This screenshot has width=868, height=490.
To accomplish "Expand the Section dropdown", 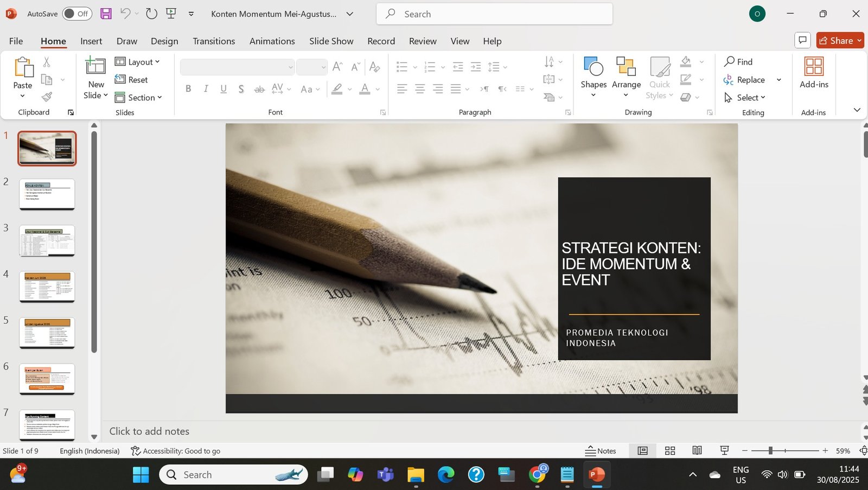I will point(139,97).
